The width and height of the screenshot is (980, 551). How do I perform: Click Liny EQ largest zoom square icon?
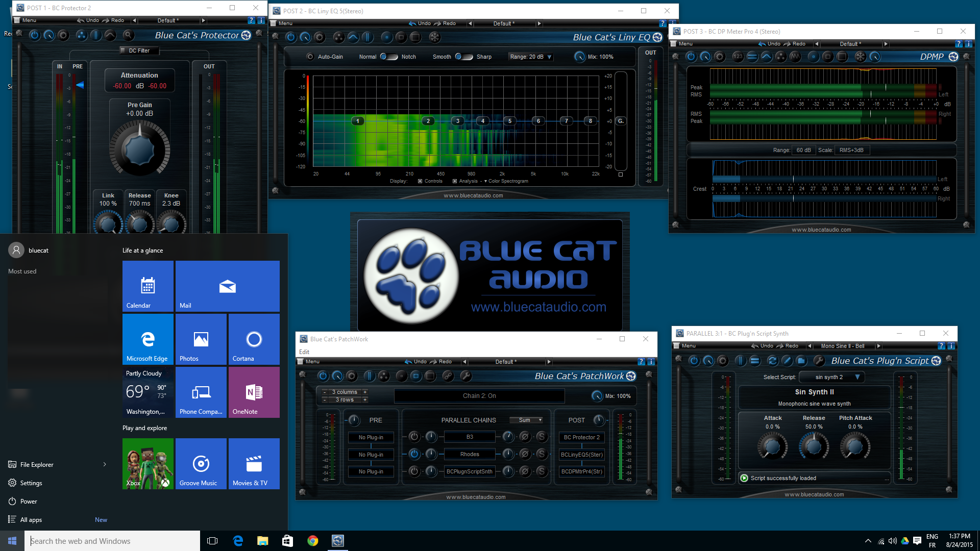pos(415,37)
